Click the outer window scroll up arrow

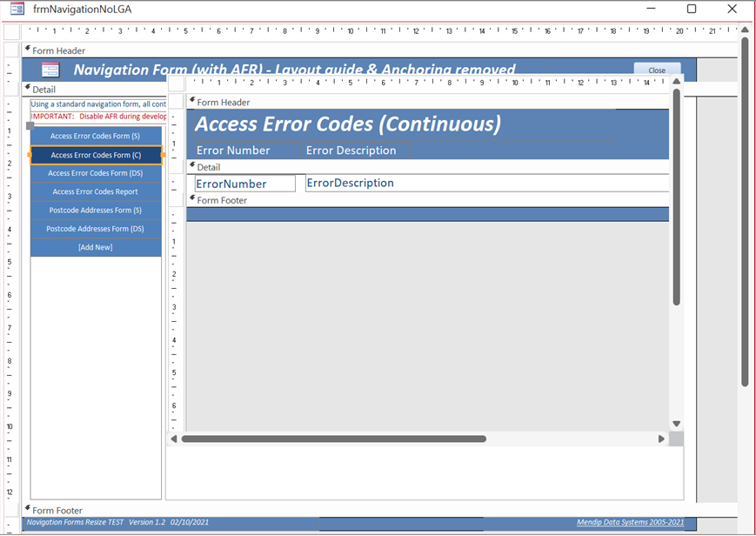point(745,29)
